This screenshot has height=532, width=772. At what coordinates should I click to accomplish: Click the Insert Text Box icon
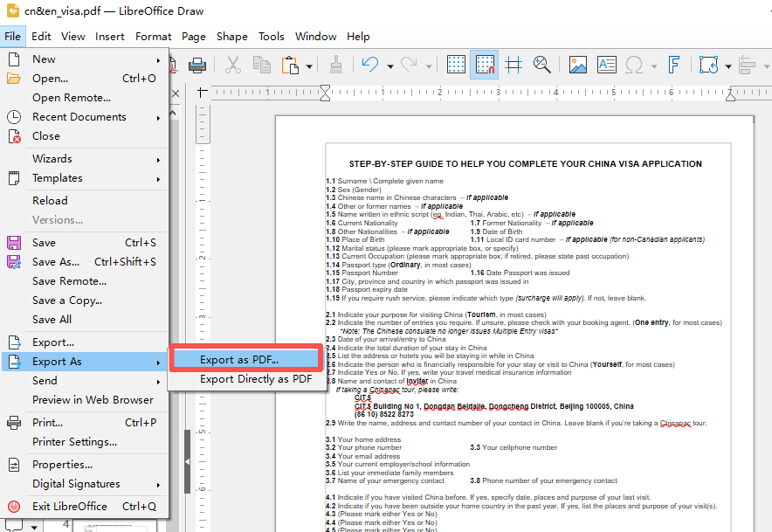click(x=607, y=65)
